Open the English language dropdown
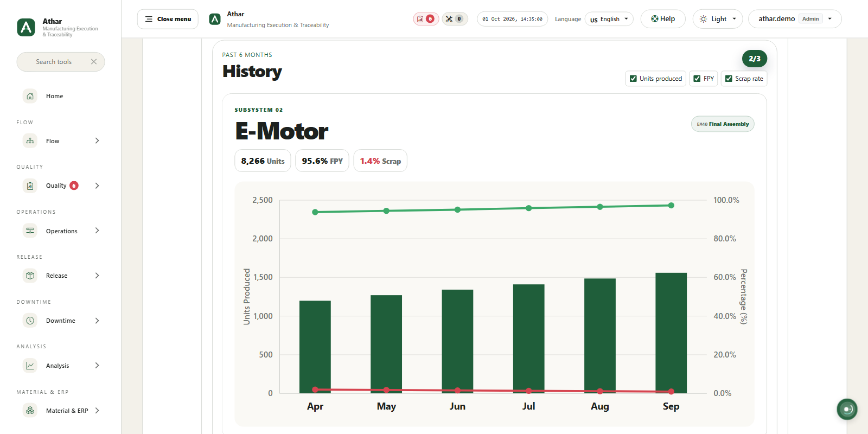 click(609, 19)
